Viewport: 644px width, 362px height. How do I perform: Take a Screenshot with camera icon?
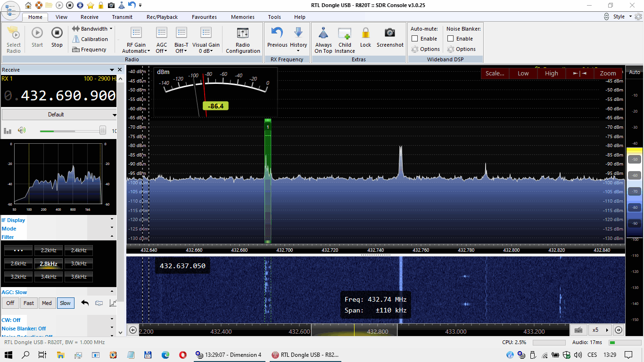[x=390, y=33]
